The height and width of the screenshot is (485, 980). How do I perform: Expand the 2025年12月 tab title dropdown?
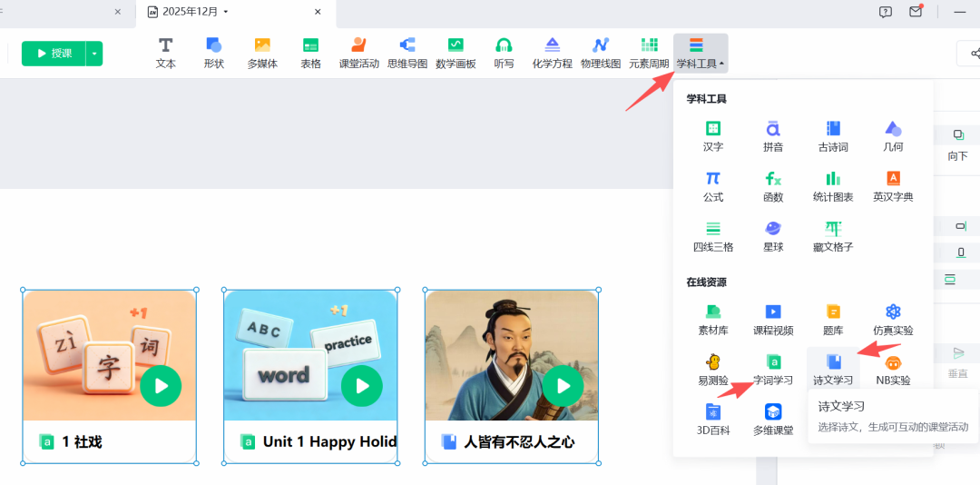(226, 12)
